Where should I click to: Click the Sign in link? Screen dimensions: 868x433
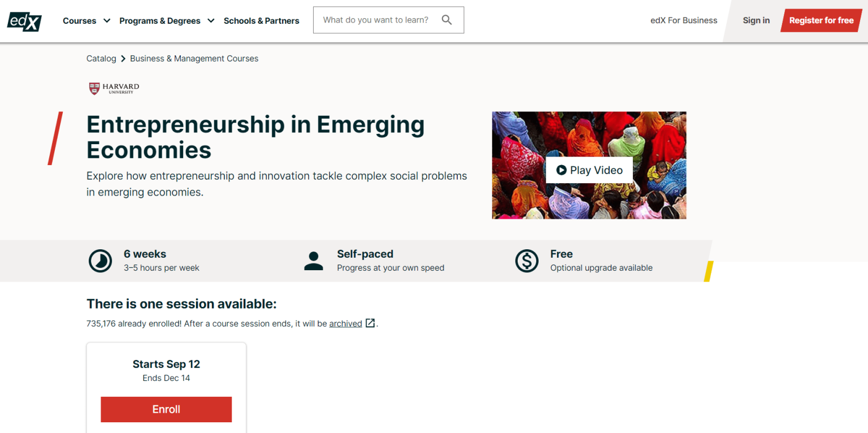point(756,20)
